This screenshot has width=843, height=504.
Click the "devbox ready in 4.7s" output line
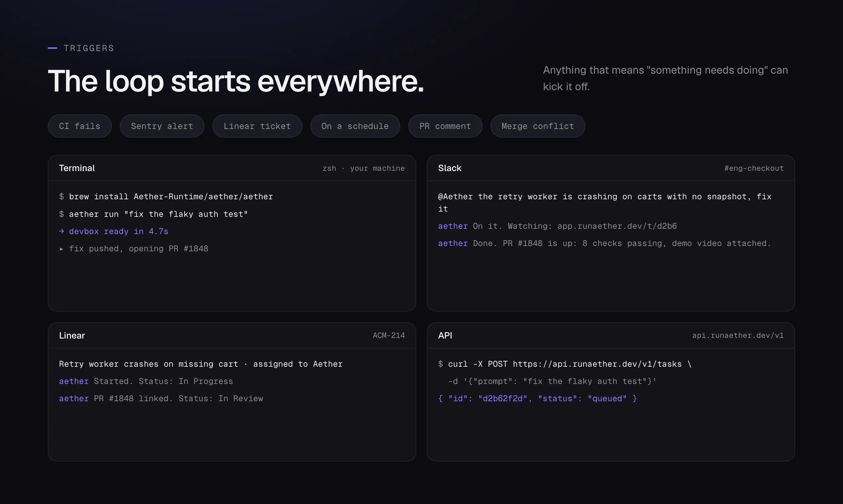[x=114, y=232]
